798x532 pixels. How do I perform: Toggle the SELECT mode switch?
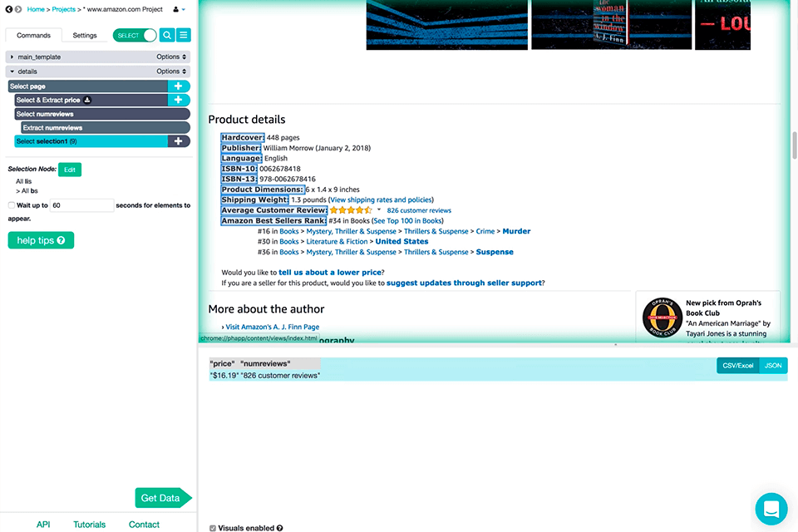(135, 35)
